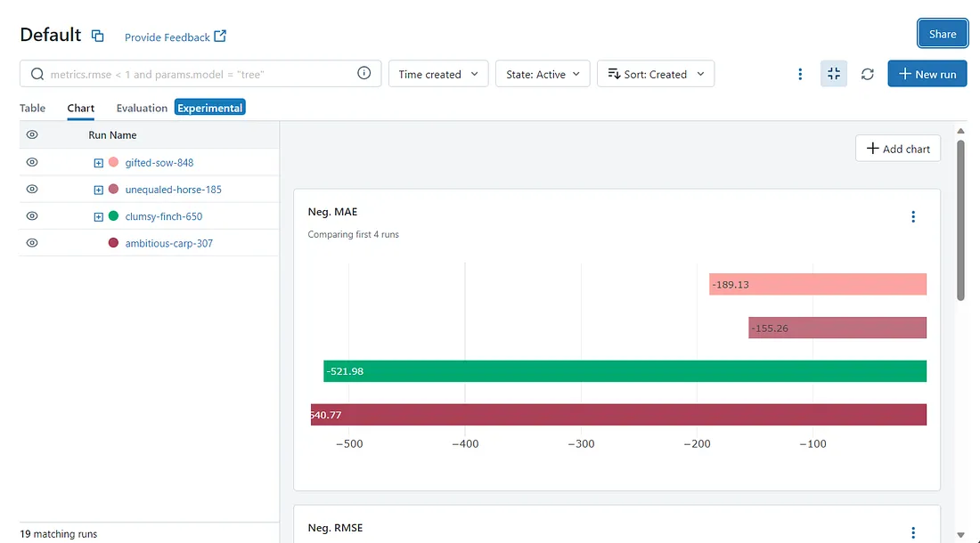Open the three-dot menu beside the sort dropdown
This screenshot has height=543, width=980.
click(x=800, y=74)
